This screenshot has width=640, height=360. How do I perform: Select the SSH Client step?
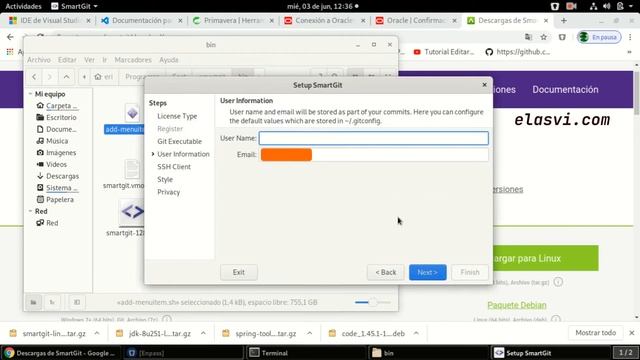click(x=174, y=167)
